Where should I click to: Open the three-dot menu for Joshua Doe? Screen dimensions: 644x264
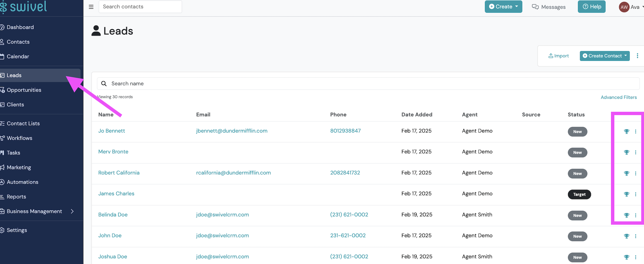coord(636,257)
